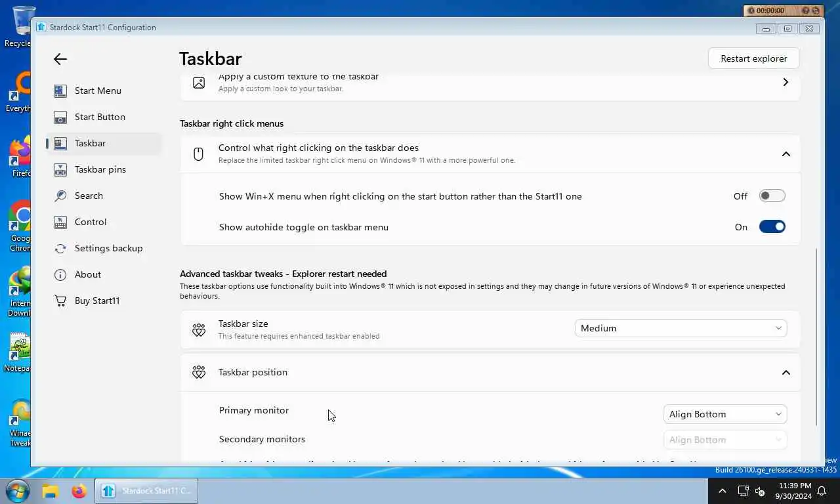Open the Taskbar size Medium dropdown
Image resolution: width=840 pixels, height=504 pixels.
(681, 328)
